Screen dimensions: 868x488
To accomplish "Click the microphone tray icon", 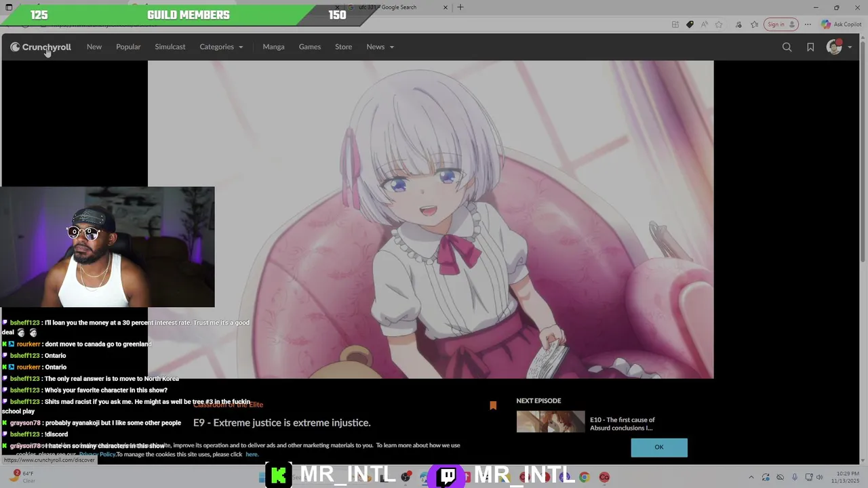I will pyautogui.click(x=795, y=477).
